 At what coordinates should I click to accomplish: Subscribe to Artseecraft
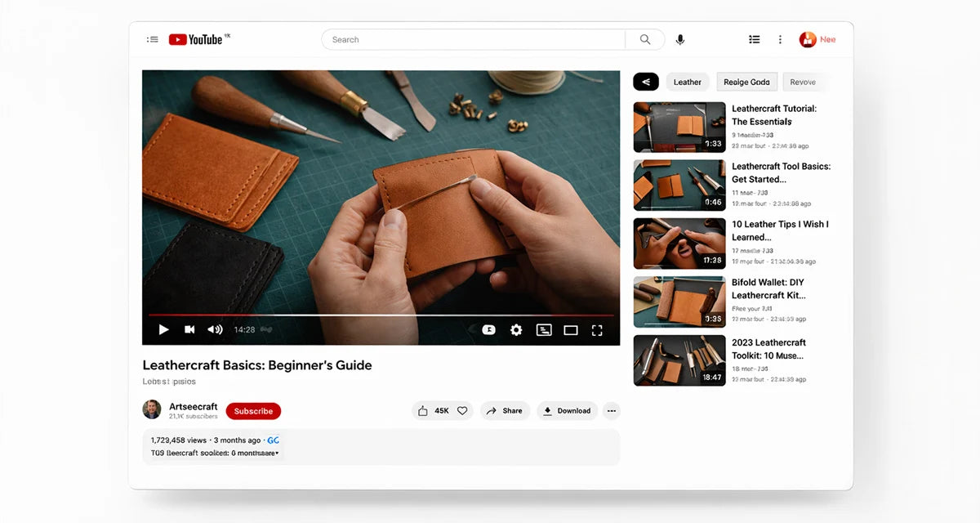coord(253,411)
